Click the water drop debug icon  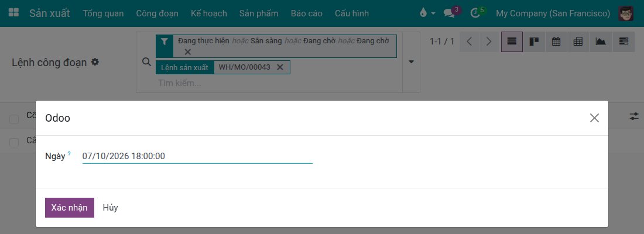coord(423,13)
